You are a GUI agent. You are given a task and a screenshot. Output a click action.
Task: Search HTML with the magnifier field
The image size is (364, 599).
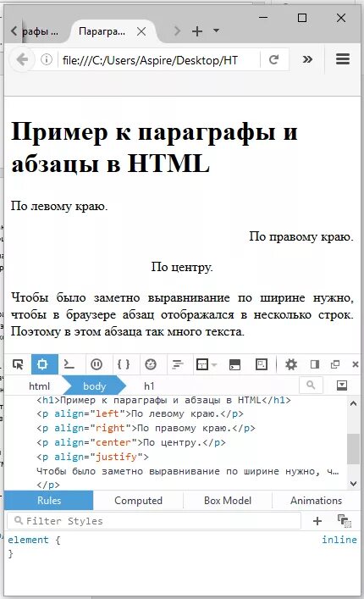(311, 385)
